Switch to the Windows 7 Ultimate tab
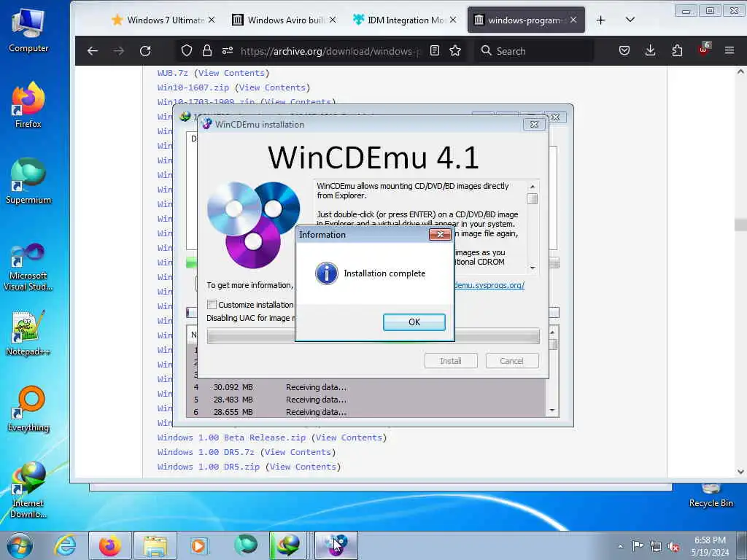747x560 pixels. [x=163, y=20]
